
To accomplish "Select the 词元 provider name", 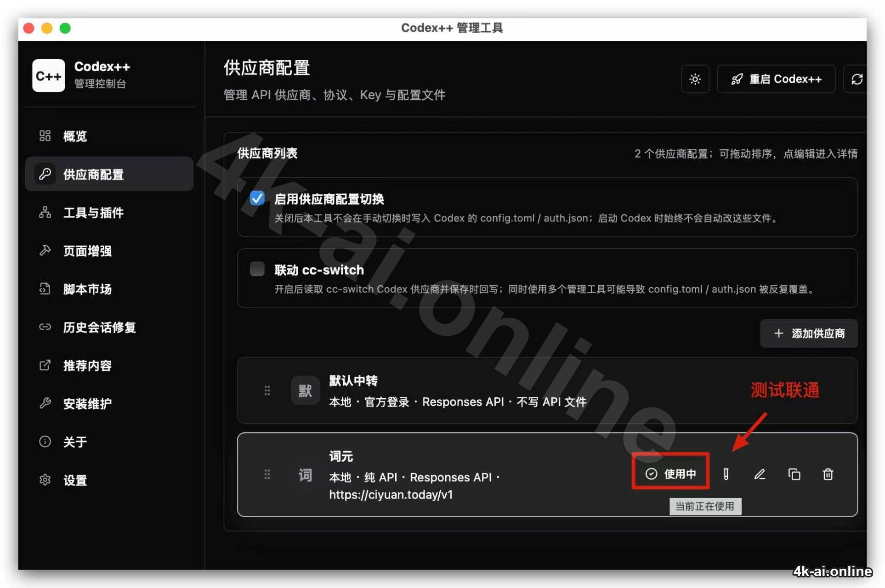I will tap(341, 456).
